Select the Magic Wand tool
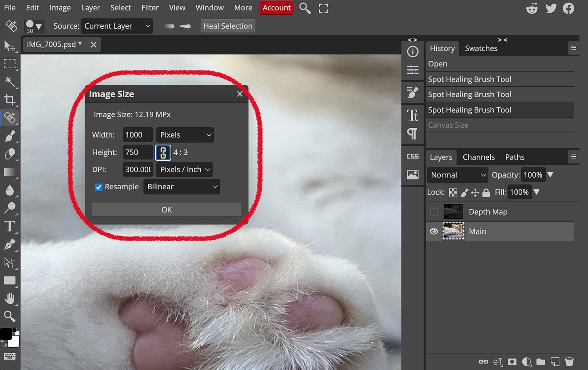Image resolution: width=588 pixels, height=370 pixels. tap(9, 82)
